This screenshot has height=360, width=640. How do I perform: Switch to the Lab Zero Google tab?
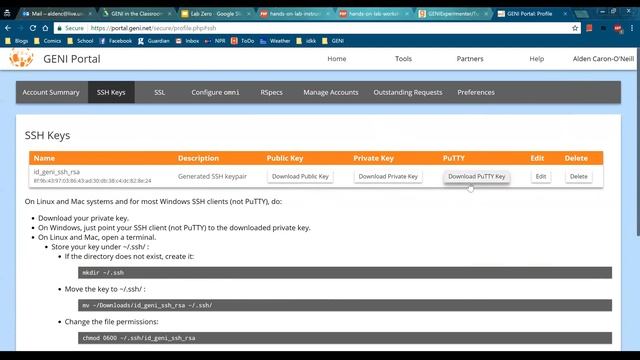coord(216,13)
